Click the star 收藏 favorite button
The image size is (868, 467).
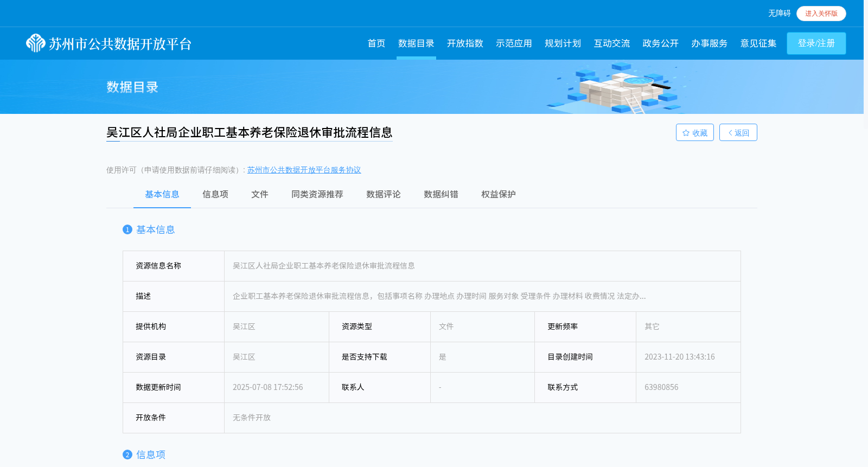695,132
